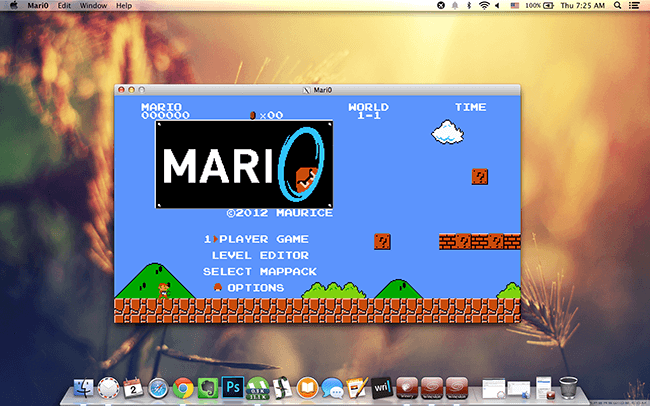
Task: Click the WORLD 1-1 label
Action: pyautogui.click(x=369, y=111)
